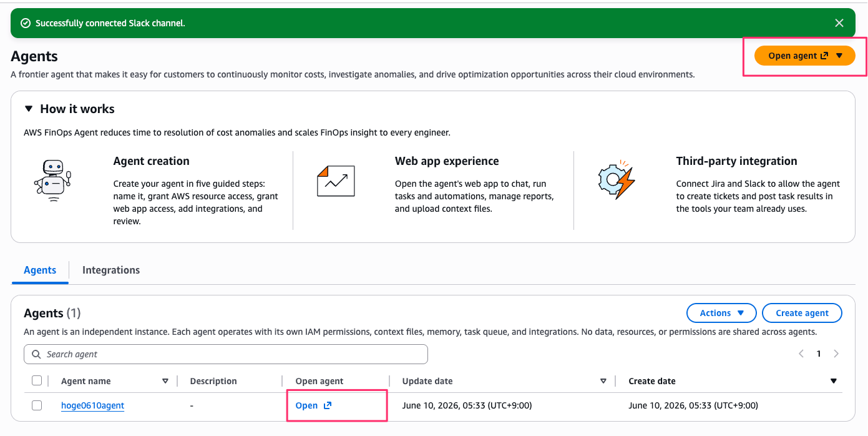The width and height of the screenshot is (868, 436).
Task: Click the Description column header
Action: coord(213,381)
